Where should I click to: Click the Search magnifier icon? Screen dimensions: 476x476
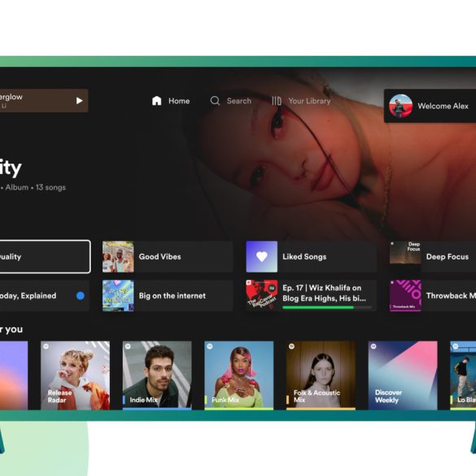tap(215, 101)
